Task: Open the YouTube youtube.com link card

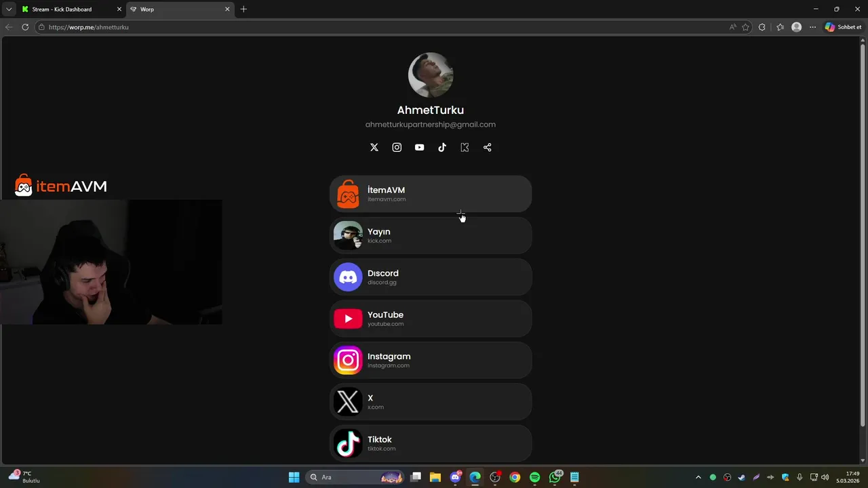Action: point(431,319)
